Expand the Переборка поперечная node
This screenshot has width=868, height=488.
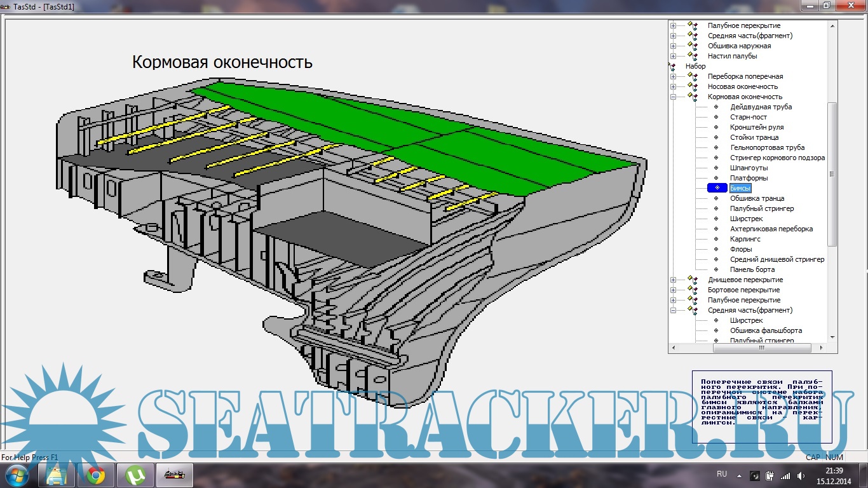click(x=674, y=76)
